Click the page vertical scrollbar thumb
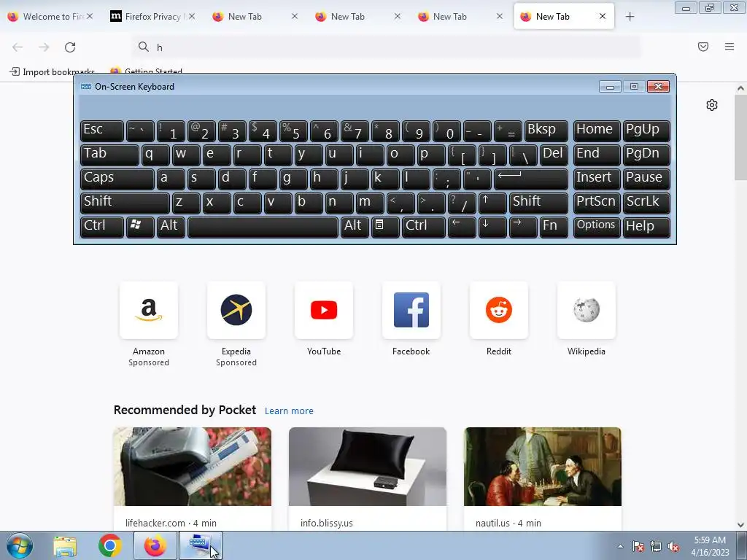The image size is (747, 560). (740, 138)
